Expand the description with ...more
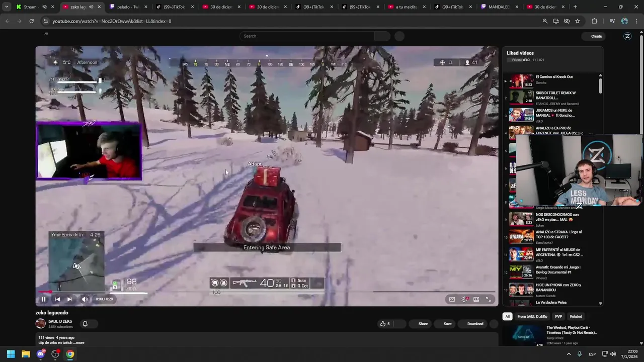 click(79, 343)
